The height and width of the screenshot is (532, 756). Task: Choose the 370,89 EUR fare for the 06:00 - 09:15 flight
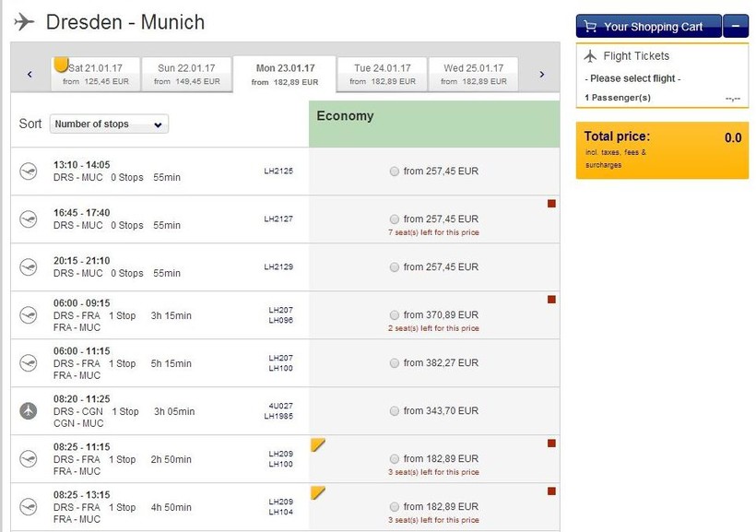pos(395,315)
